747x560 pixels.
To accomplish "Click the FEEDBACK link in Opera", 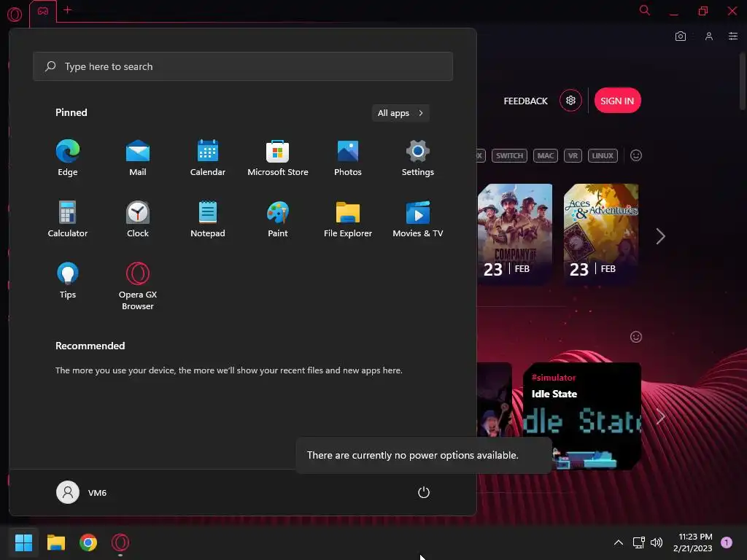I will point(525,101).
